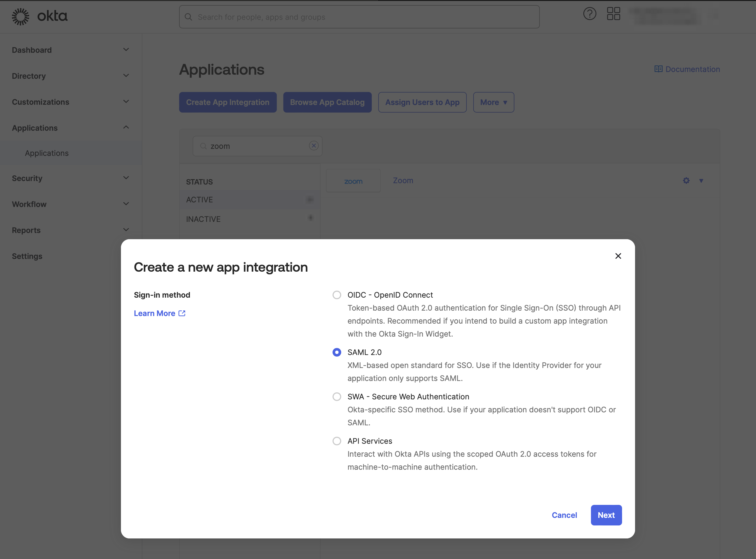Open the More dropdown button
The image size is (756, 559).
tap(493, 102)
